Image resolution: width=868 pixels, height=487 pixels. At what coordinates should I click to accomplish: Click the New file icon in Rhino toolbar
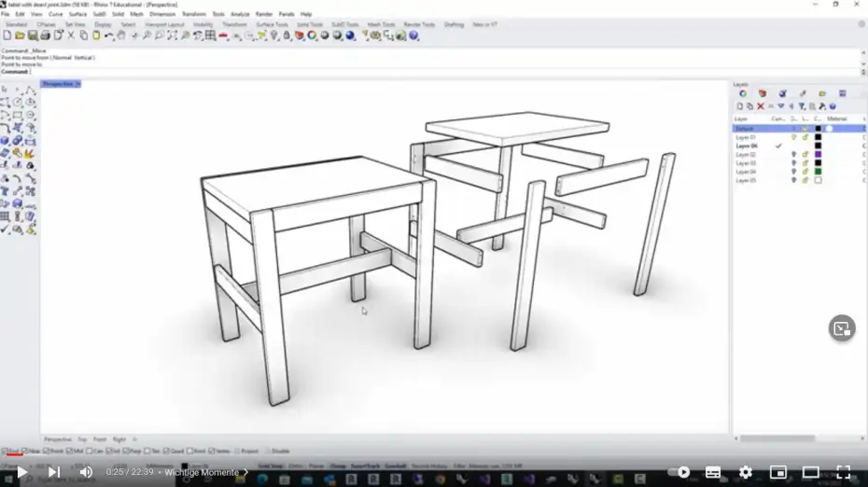pyautogui.click(x=7, y=35)
